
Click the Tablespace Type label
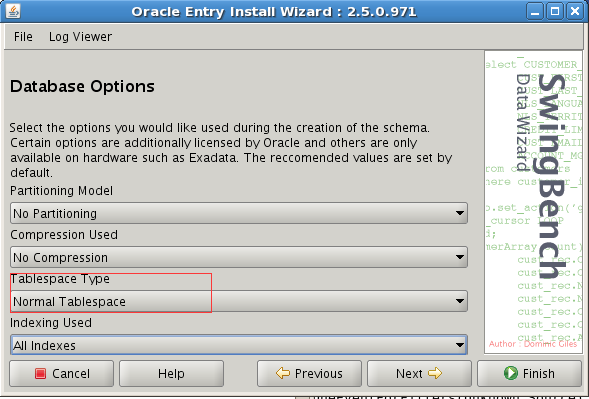[x=60, y=279]
